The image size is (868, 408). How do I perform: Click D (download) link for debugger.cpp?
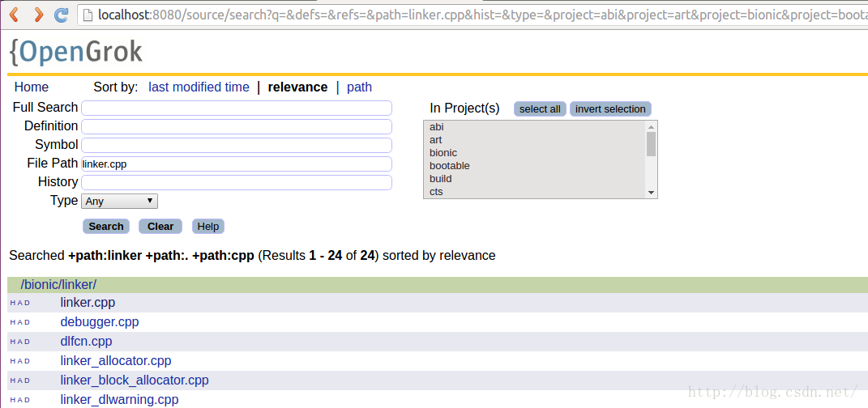click(x=28, y=322)
